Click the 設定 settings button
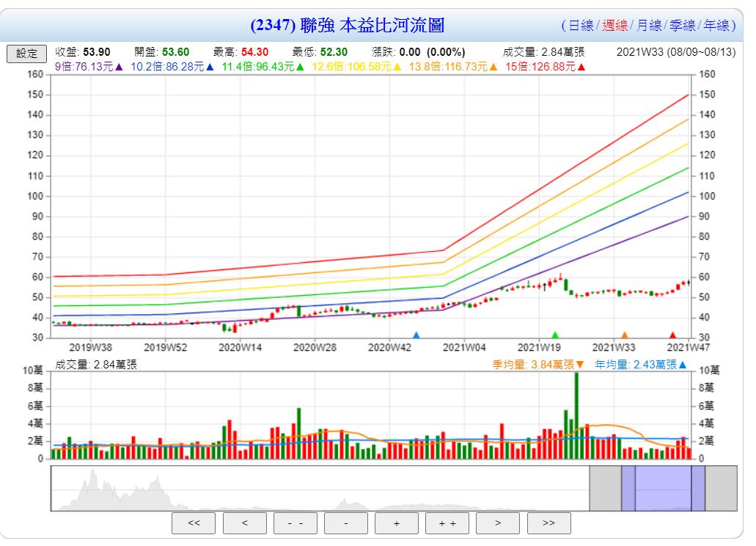This screenshot has width=756, height=546. tap(27, 54)
